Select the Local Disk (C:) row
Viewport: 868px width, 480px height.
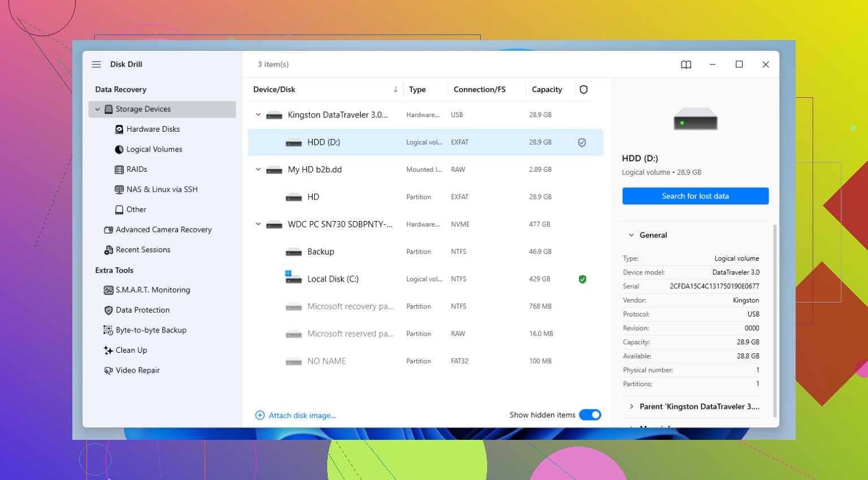tap(426, 279)
